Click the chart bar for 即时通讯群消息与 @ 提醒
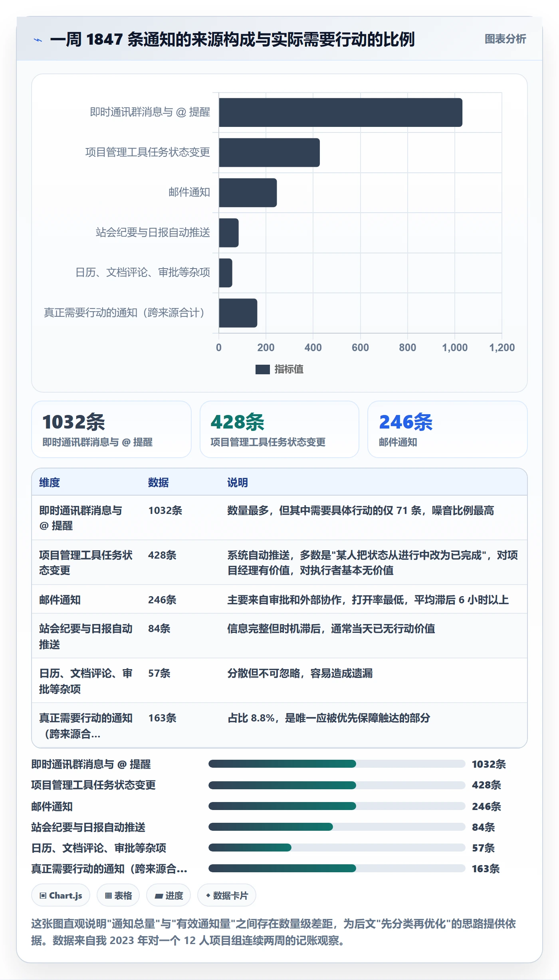This screenshot has width=559, height=980. tap(341, 113)
